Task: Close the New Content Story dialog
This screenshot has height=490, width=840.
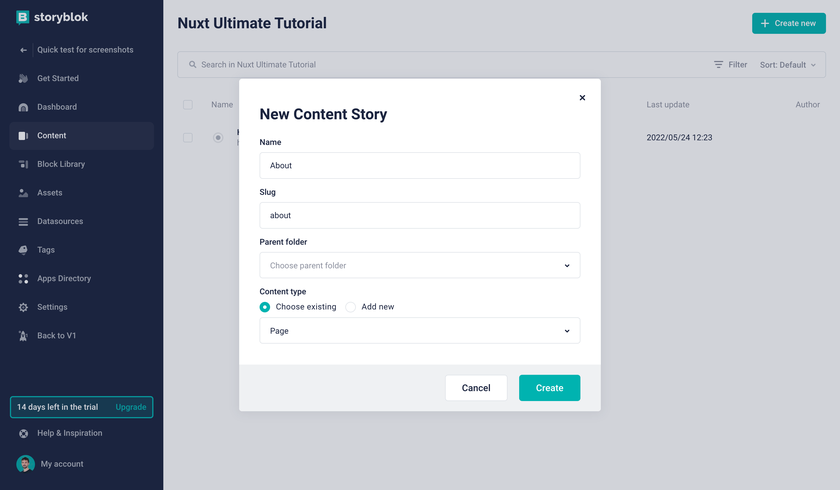Action: 582,97
